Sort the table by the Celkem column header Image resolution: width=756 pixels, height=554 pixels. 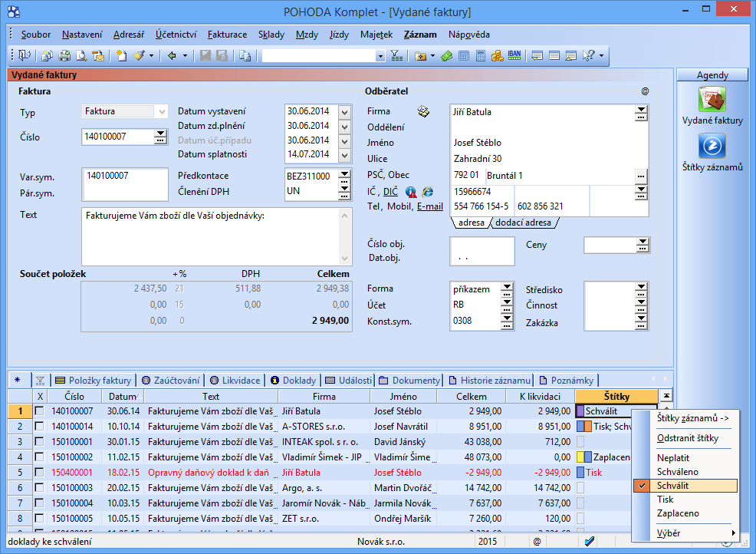[471, 396]
